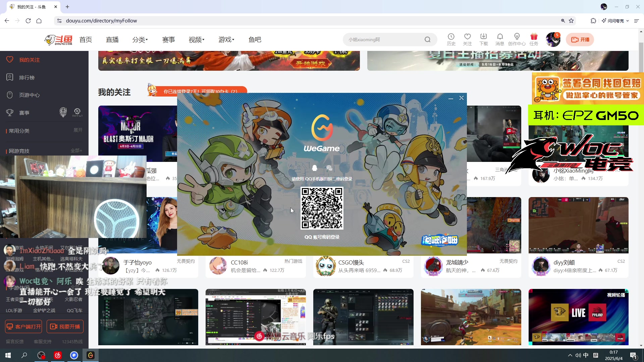Expand 网游竞技 with 全部+
This screenshot has width=644, height=362.
76,150
